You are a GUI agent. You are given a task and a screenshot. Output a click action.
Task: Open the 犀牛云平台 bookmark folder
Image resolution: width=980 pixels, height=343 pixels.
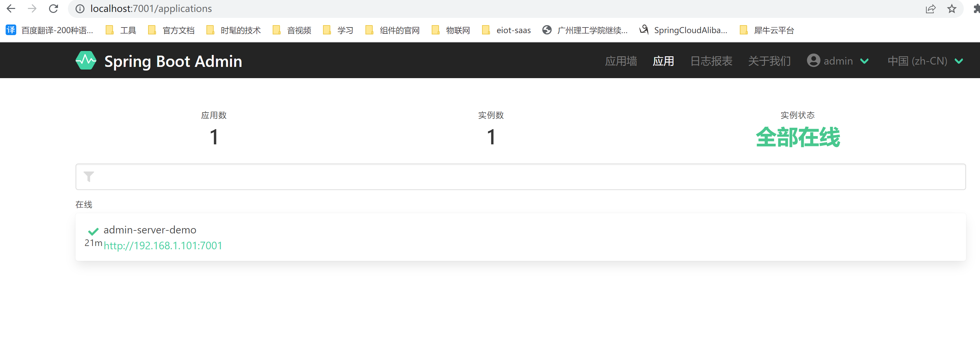click(x=767, y=30)
